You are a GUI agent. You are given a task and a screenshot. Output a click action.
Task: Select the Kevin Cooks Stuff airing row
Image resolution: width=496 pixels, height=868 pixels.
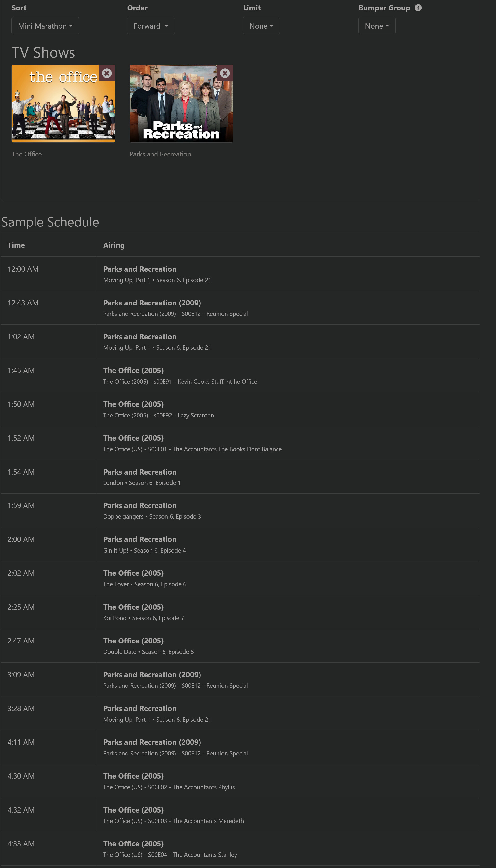[x=241, y=376]
